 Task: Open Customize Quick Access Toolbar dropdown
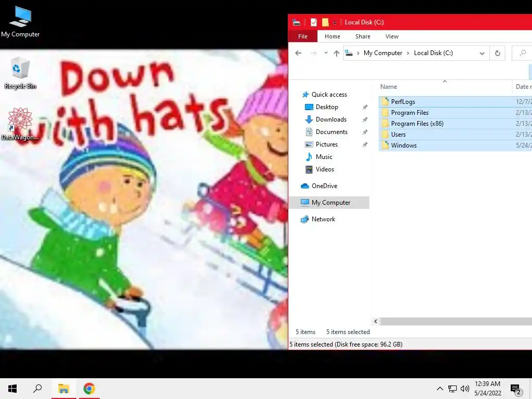tap(335, 23)
